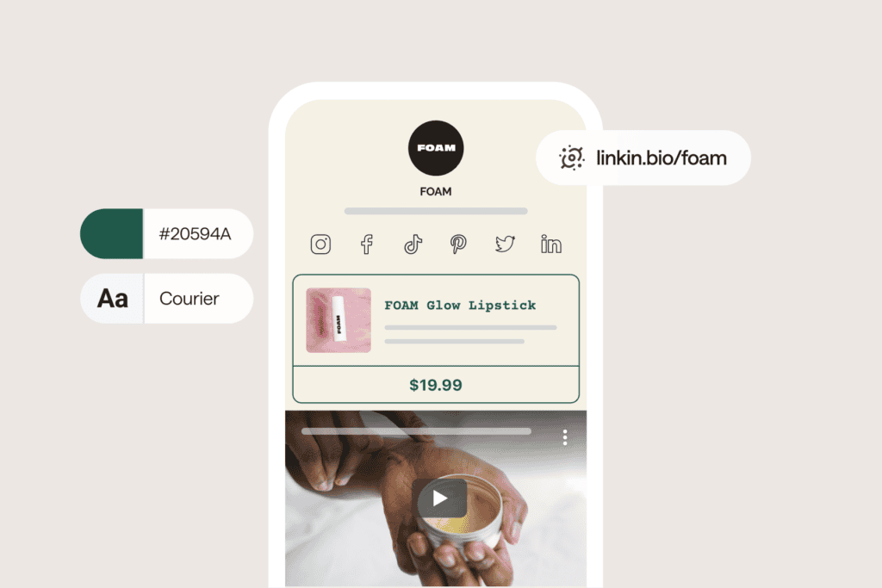Open the TikTok profile icon
The width and height of the screenshot is (882, 588).
click(413, 244)
